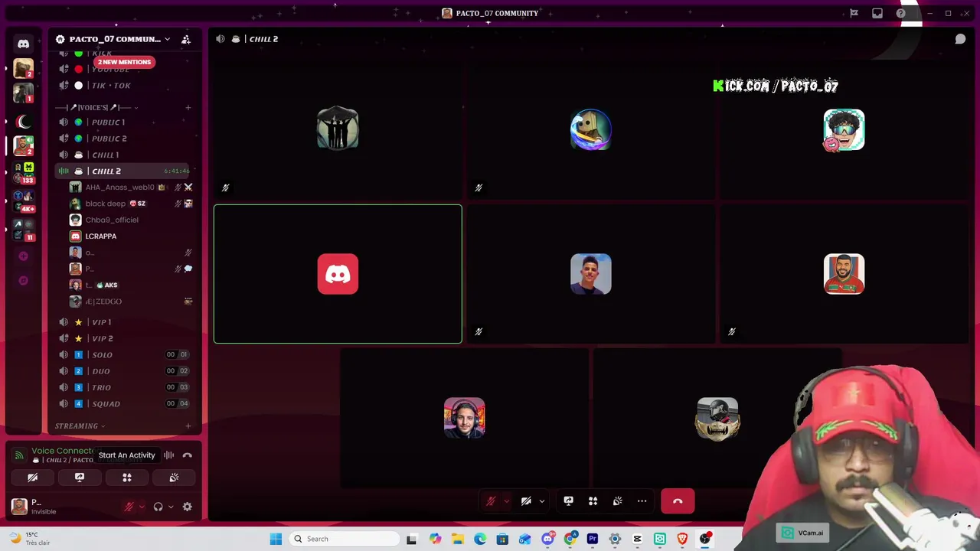This screenshot has height=551, width=980.
Task: Open the server invite people icon
Action: pos(185,39)
